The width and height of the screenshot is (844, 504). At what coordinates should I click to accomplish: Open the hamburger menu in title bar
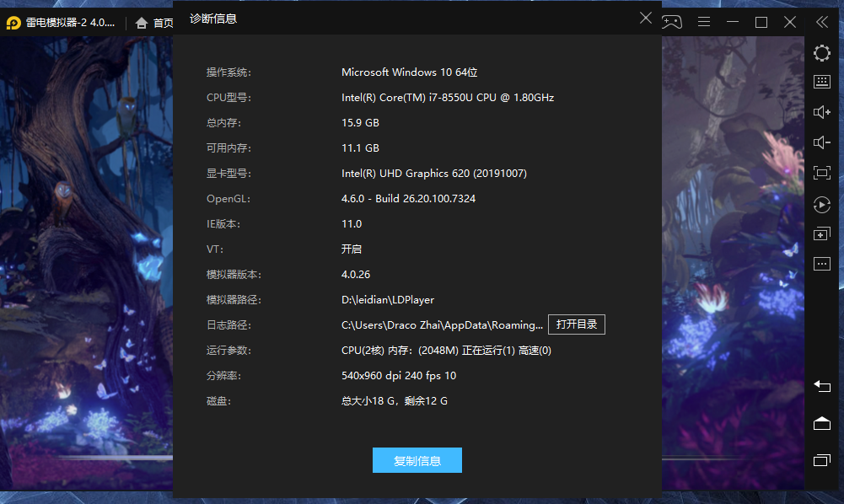pos(704,22)
